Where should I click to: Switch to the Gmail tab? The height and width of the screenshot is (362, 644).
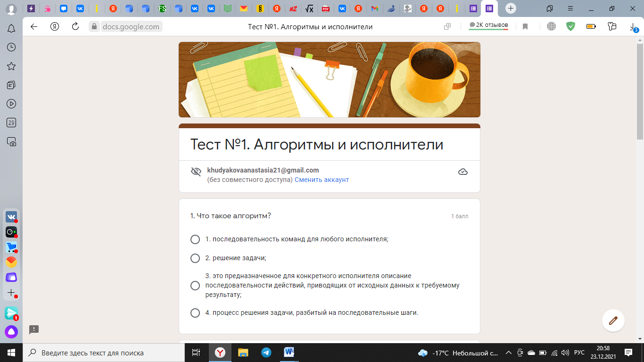(374, 8)
